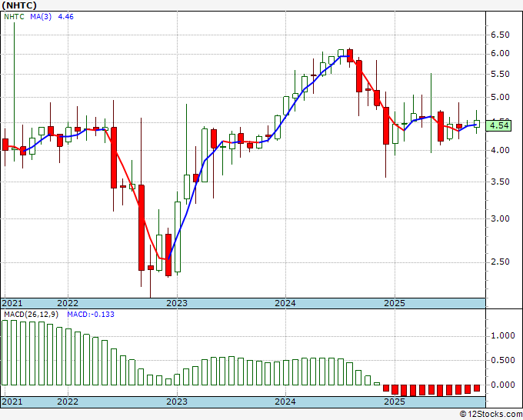The width and height of the screenshot is (523, 420).
Task: Click the 5.00 price axis label
Action: pyautogui.click(x=500, y=98)
